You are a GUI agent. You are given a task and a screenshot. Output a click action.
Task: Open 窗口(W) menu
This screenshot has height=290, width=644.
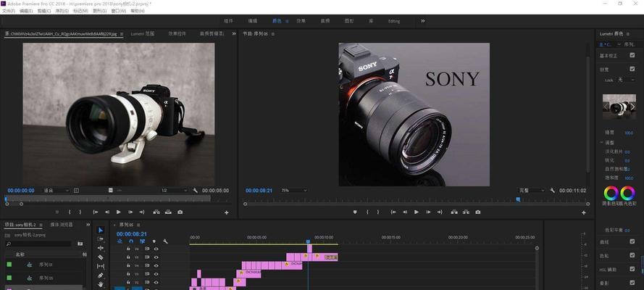pyautogui.click(x=119, y=11)
